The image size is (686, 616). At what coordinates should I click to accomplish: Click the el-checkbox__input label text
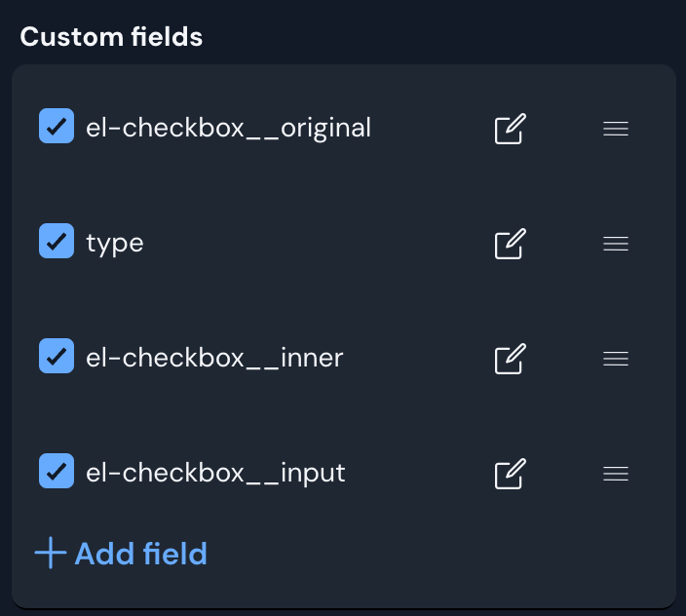[x=215, y=474]
